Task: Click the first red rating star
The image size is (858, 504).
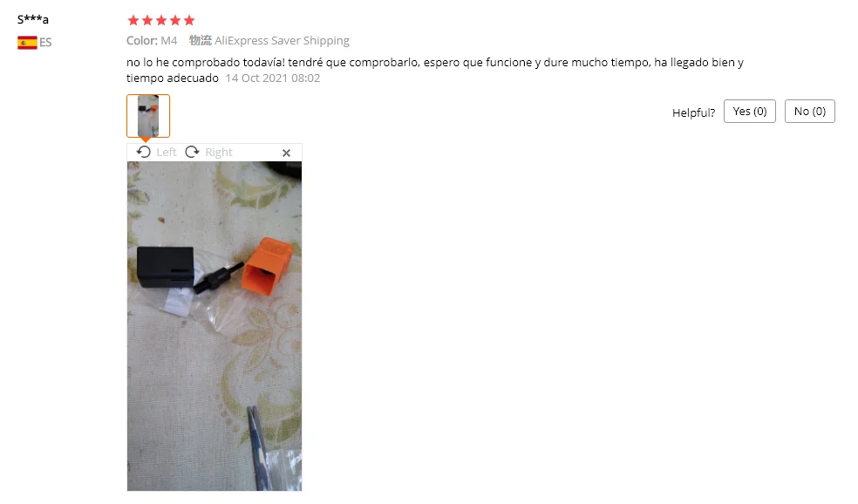Action: point(133,20)
